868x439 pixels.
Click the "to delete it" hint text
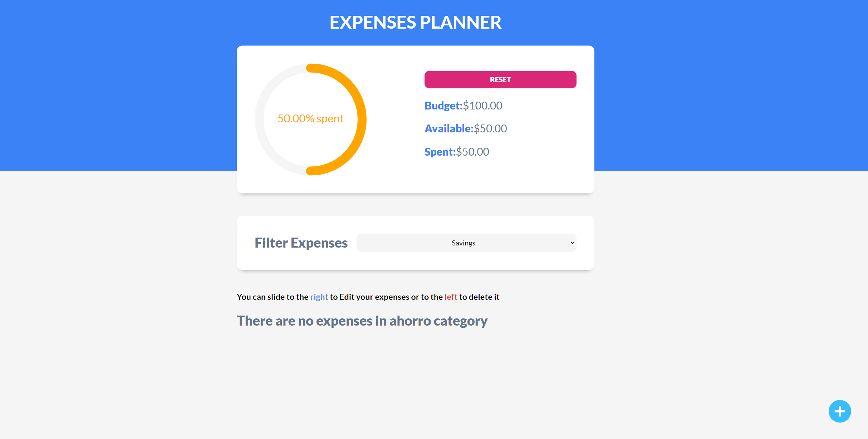click(479, 297)
